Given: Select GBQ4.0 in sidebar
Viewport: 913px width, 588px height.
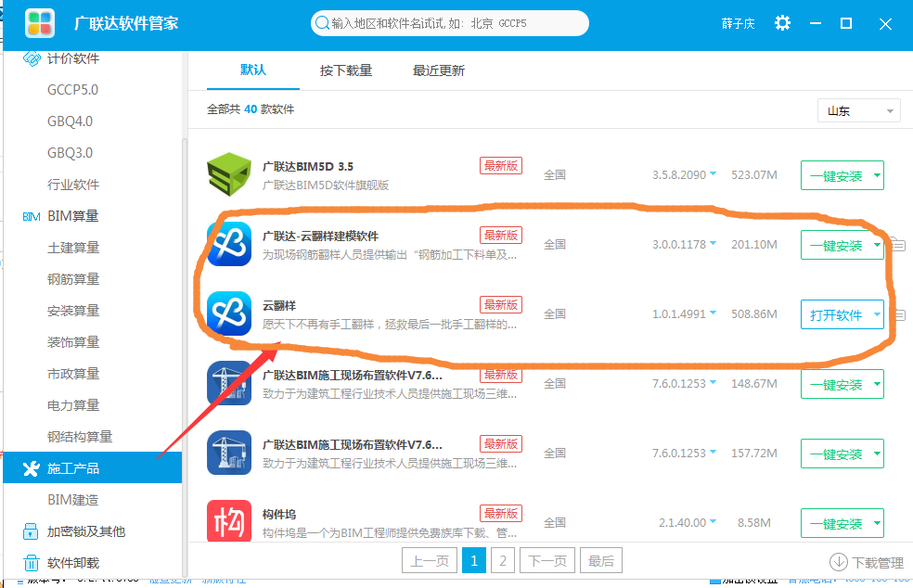Looking at the screenshot, I should (70, 121).
